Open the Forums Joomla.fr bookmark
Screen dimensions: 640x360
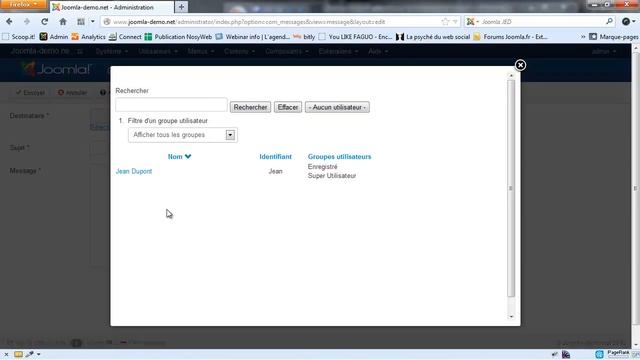[x=510, y=37]
